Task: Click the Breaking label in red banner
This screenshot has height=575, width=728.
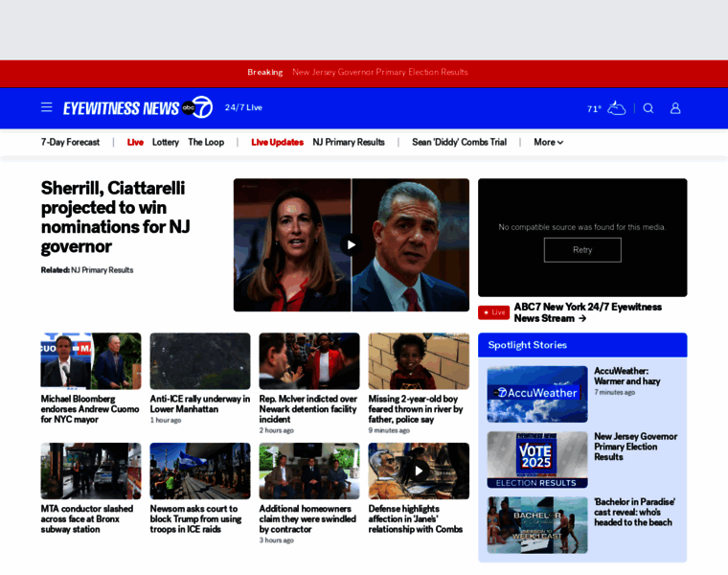Action: click(x=265, y=72)
